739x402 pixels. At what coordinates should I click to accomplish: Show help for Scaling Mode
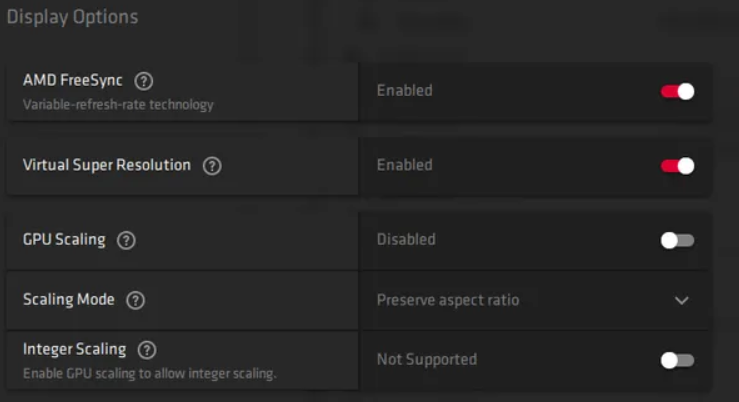[x=136, y=300]
